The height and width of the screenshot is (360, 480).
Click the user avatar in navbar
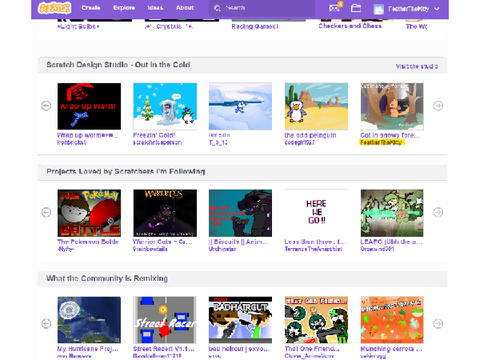(x=378, y=9)
